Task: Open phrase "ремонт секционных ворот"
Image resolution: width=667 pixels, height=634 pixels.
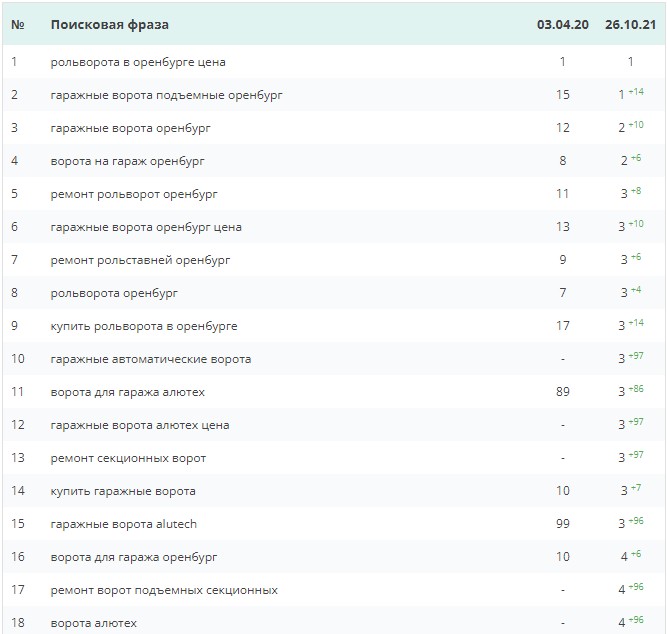Action: [x=128, y=458]
